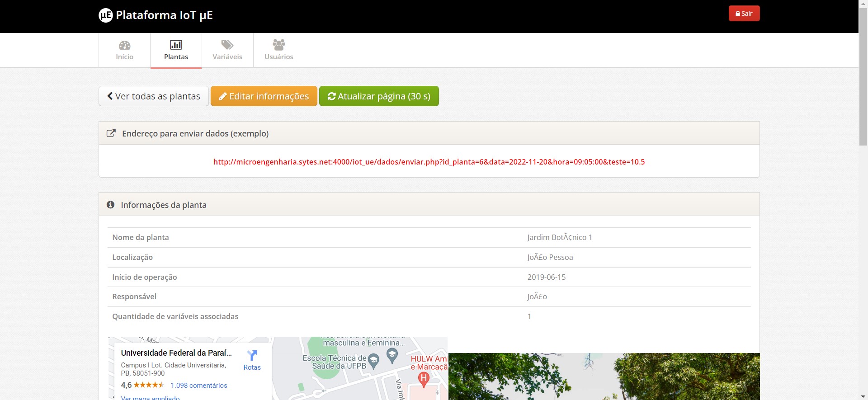
Task: Click the external link icon beside Endereço
Action: tap(111, 133)
